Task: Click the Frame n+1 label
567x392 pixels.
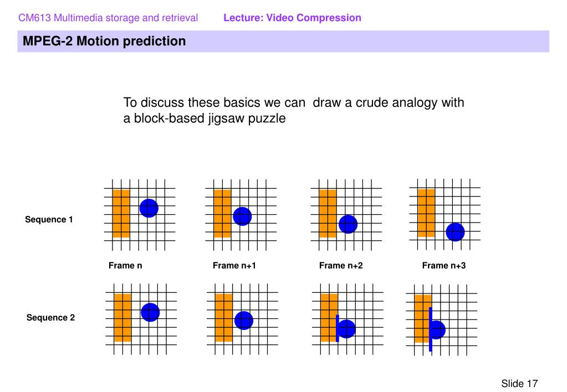Action: pos(234,266)
